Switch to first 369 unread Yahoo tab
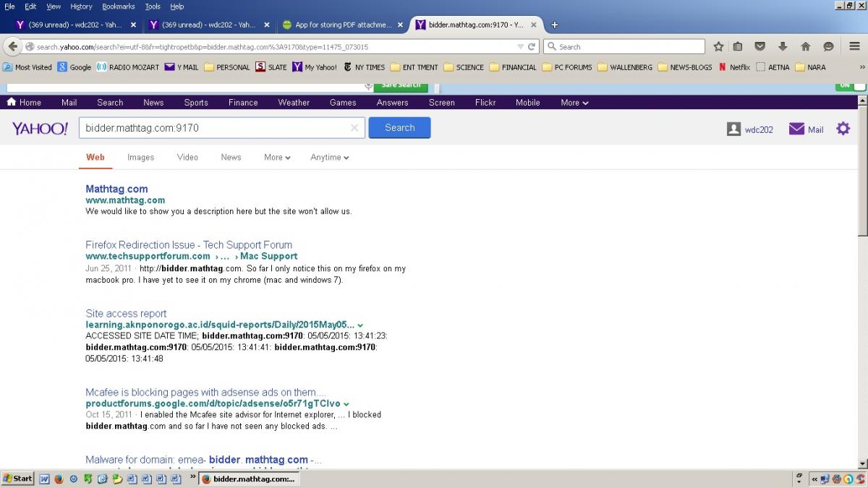Viewport: 868px width, 488px height. pos(75,25)
